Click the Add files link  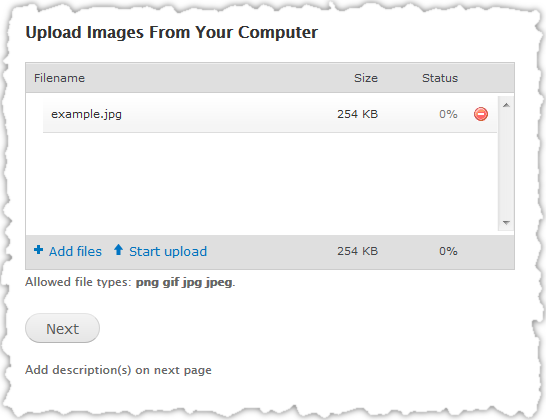click(75, 251)
